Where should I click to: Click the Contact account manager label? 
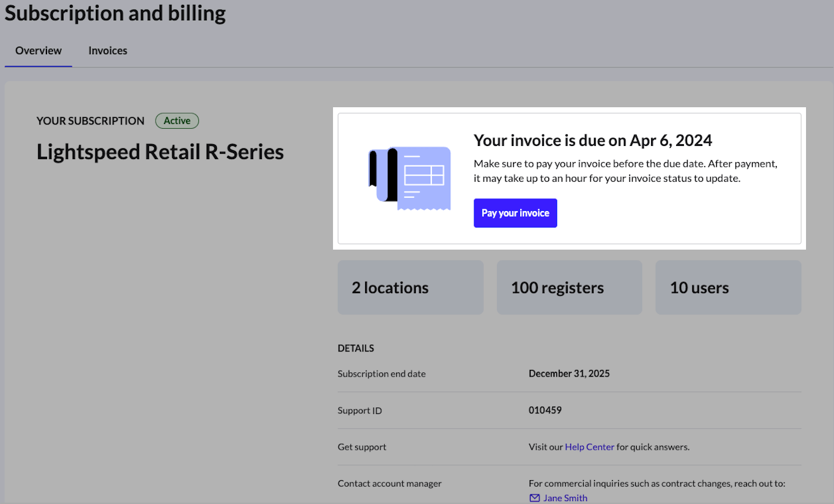point(390,484)
